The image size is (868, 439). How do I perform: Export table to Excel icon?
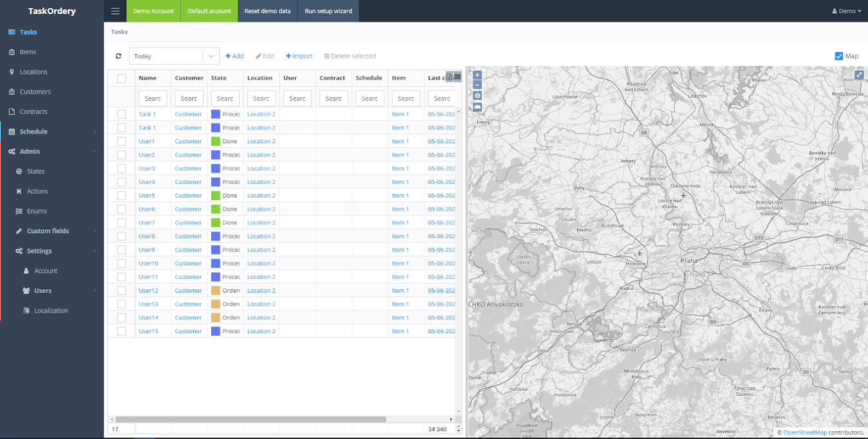pos(449,77)
